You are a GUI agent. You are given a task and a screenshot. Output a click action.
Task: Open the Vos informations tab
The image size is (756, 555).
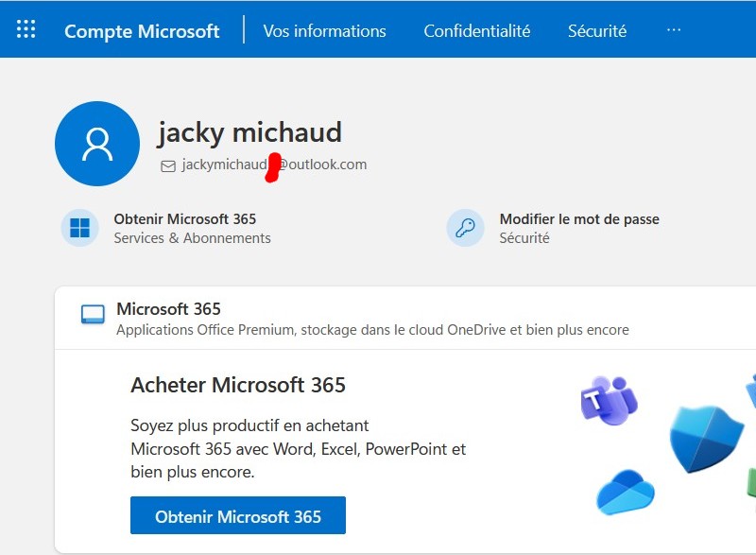[324, 30]
